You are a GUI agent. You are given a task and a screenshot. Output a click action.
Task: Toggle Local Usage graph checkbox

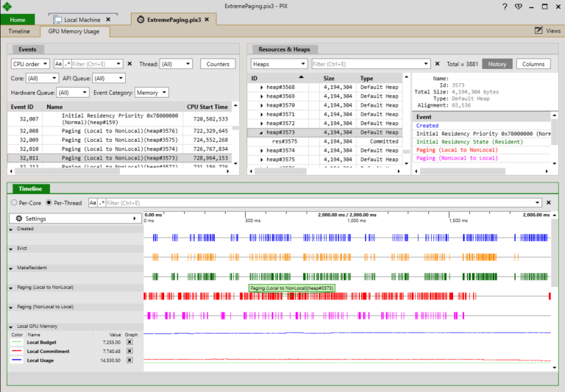129,360
